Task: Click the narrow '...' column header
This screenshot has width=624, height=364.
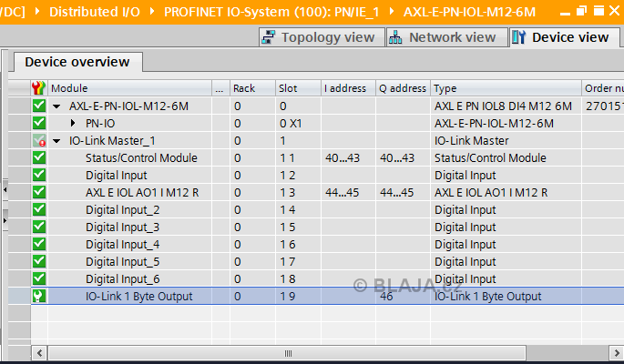Action: (220, 88)
